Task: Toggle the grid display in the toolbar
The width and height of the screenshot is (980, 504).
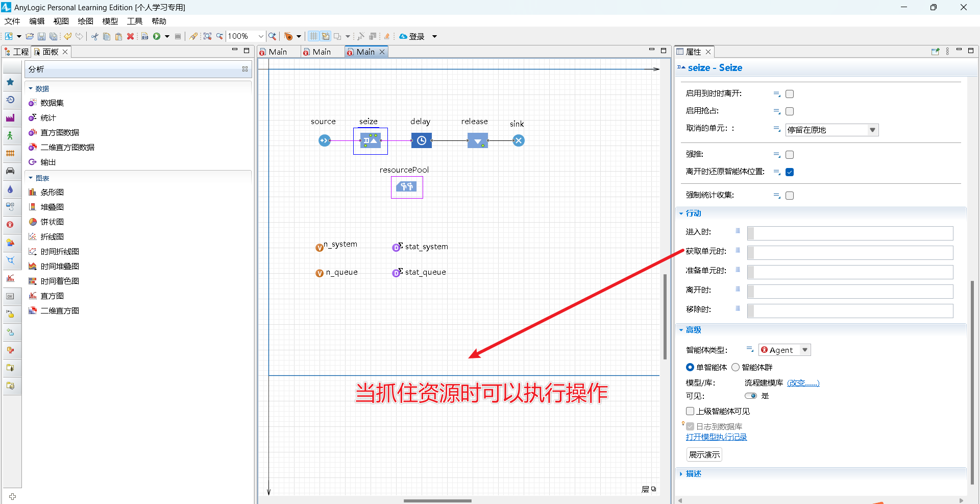Action: tap(313, 36)
